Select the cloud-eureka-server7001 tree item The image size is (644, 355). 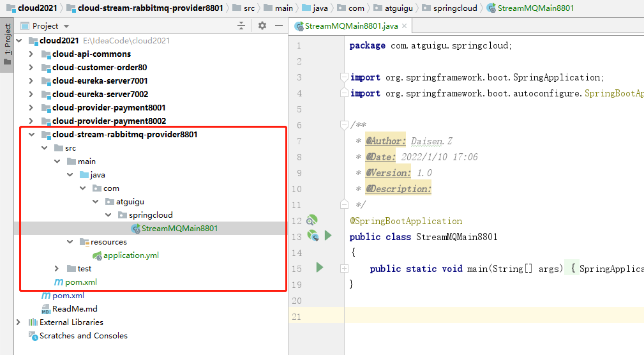pyautogui.click(x=100, y=81)
